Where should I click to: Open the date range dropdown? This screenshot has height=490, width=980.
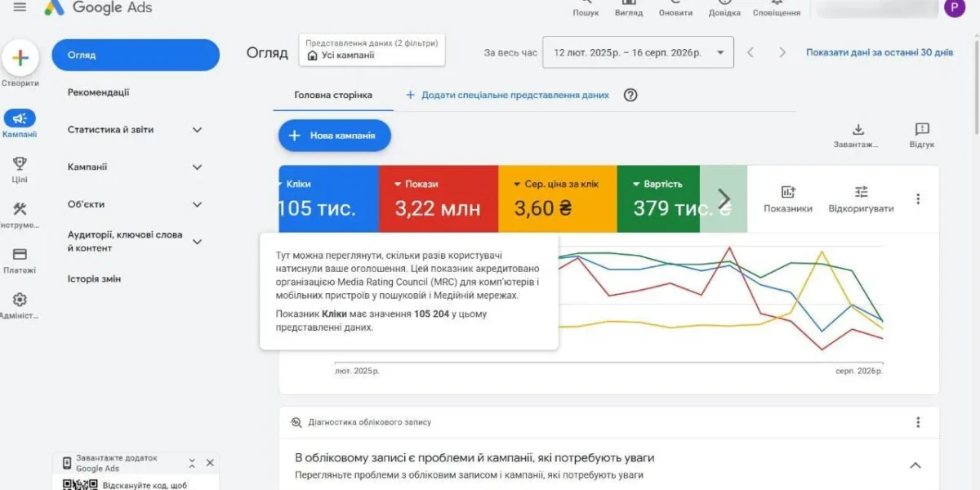(x=638, y=52)
